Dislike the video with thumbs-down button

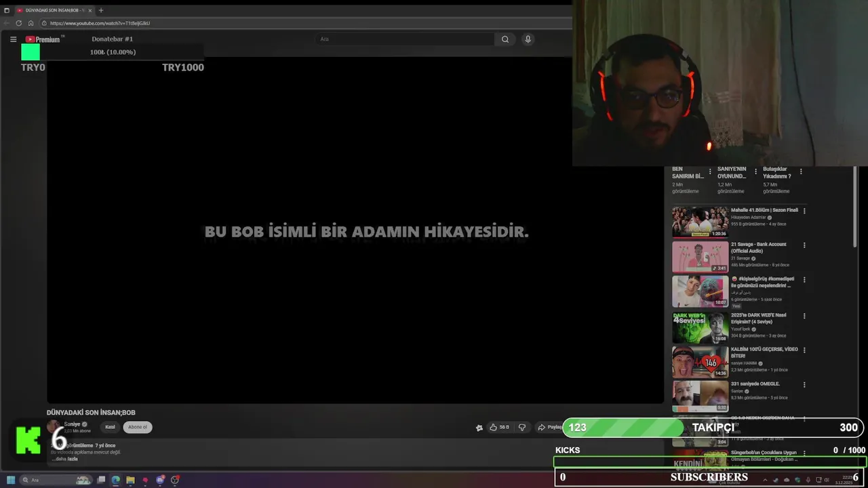tap(522, 427)
